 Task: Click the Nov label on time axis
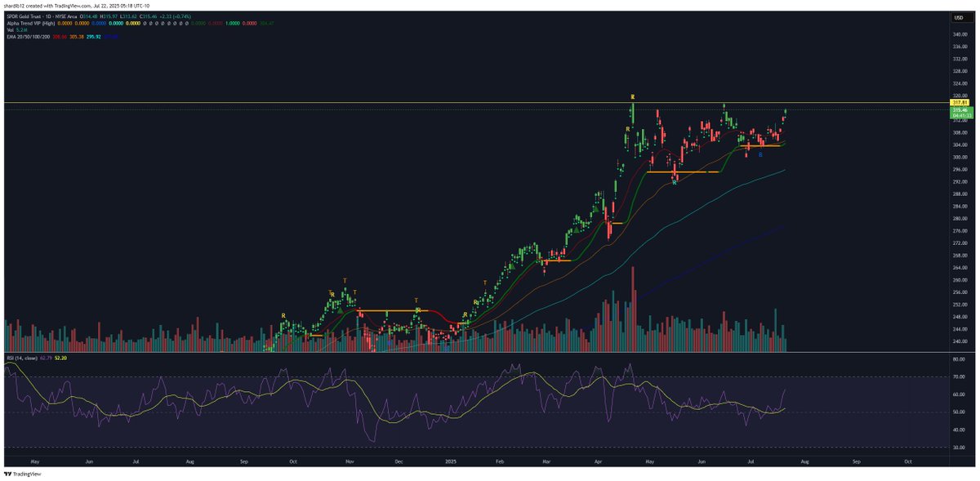pyautogui.click(x=349, y=461)
